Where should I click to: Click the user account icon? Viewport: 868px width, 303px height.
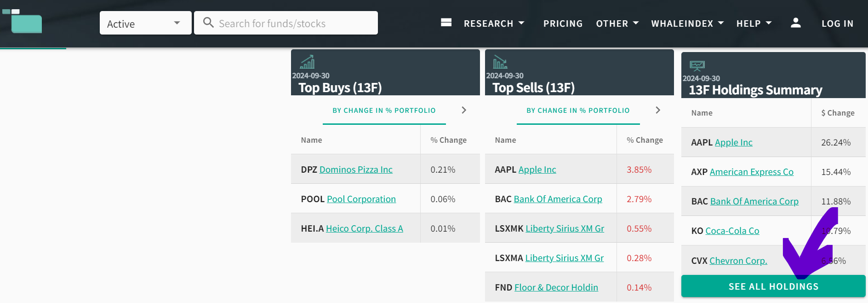[x=796, y=23]
